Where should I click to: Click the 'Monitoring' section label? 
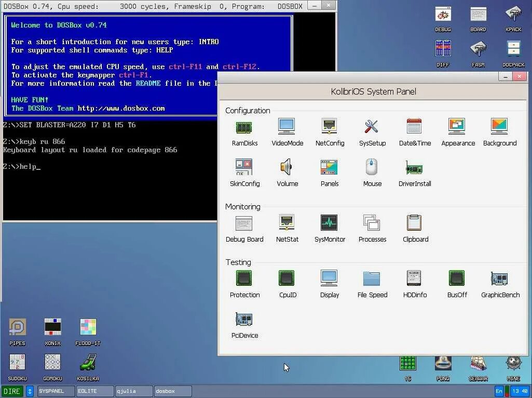[x=242, y=207]
